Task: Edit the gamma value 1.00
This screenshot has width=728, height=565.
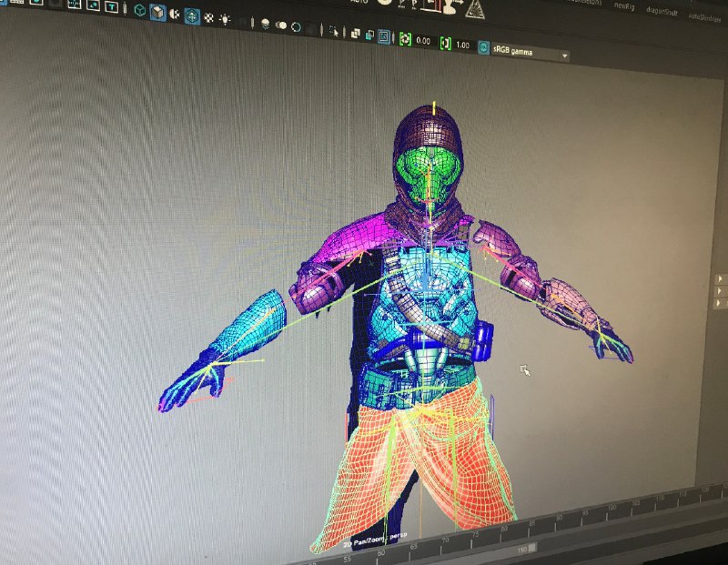Action: coord(462,45)
